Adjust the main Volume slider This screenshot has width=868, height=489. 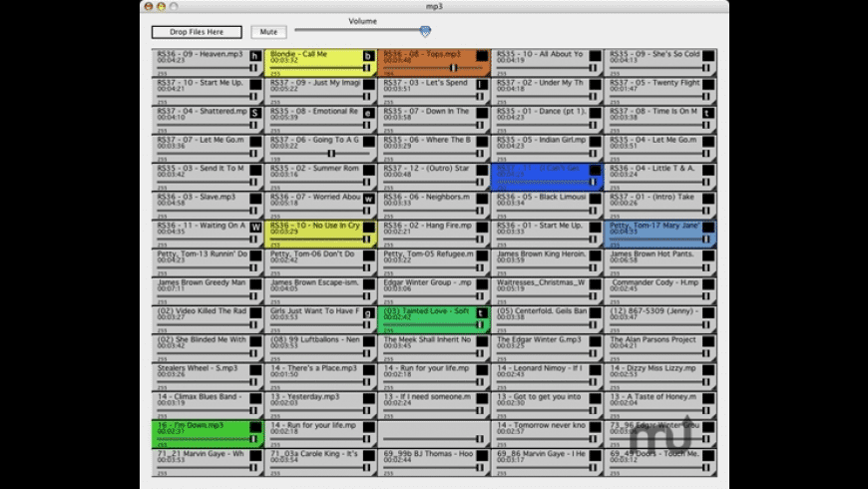[x=362, y=31]
